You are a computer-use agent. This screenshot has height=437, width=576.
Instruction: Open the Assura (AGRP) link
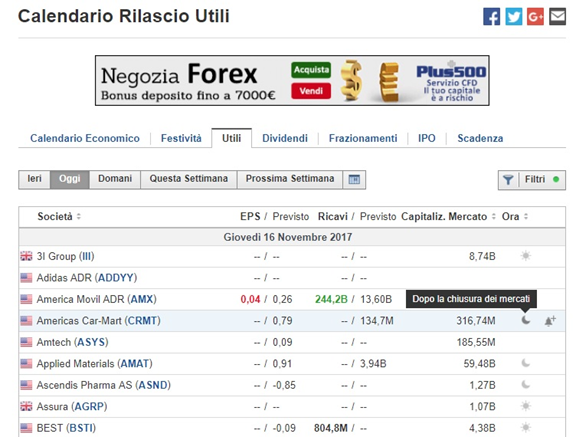pyautogui.click(x=72, y=407)
